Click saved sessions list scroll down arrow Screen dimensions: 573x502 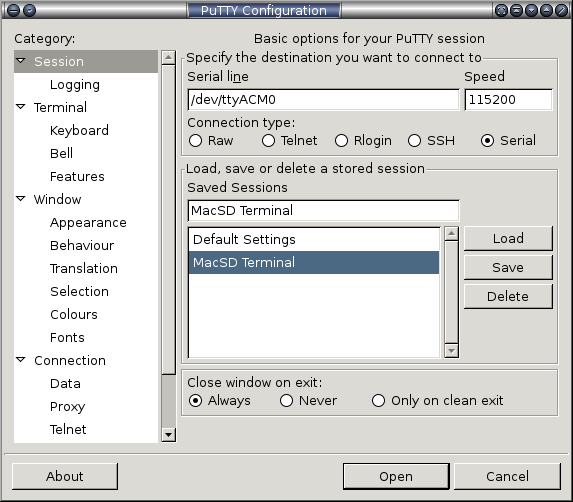452,351
